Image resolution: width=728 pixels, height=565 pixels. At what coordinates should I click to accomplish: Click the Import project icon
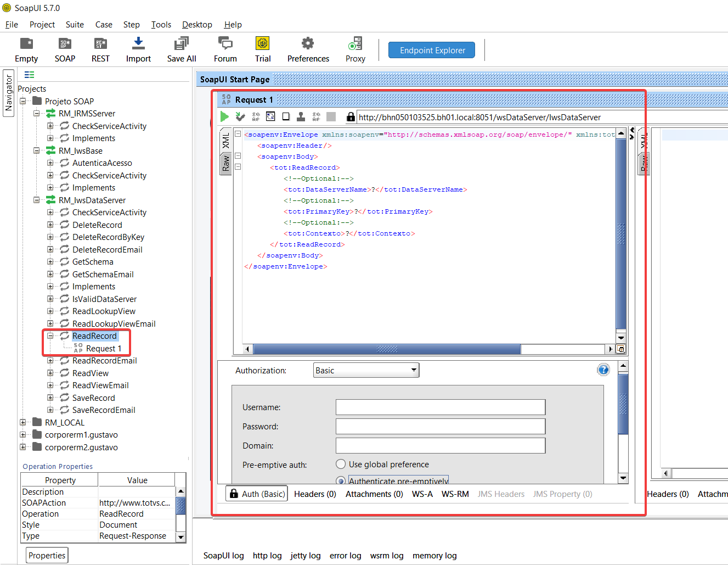tap(138, 43)
